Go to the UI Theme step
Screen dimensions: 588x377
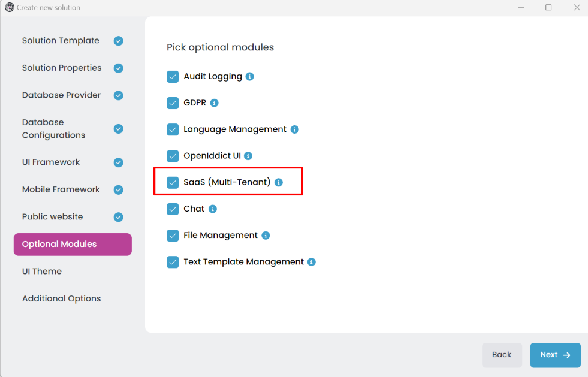pos(41,271)
